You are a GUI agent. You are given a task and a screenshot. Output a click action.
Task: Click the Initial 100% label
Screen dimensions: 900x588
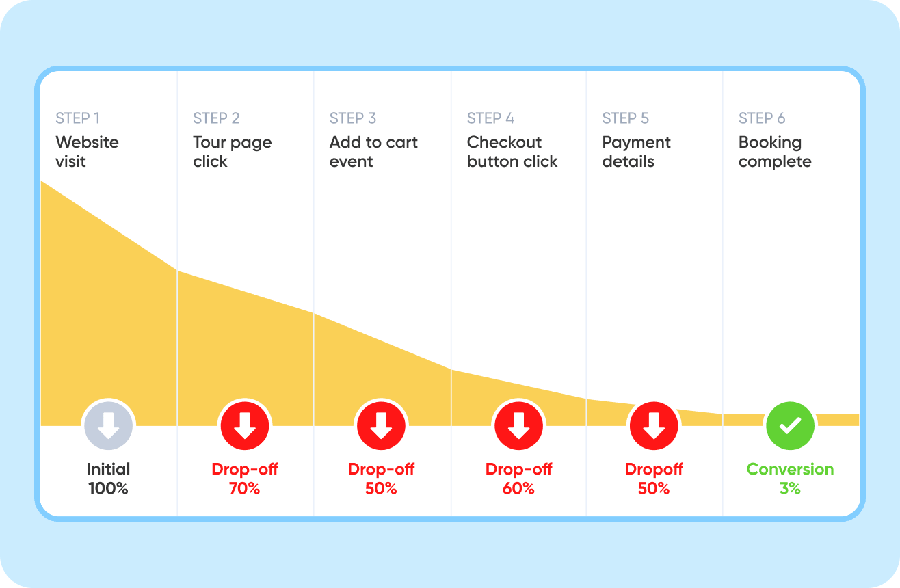tap(108, 479)
